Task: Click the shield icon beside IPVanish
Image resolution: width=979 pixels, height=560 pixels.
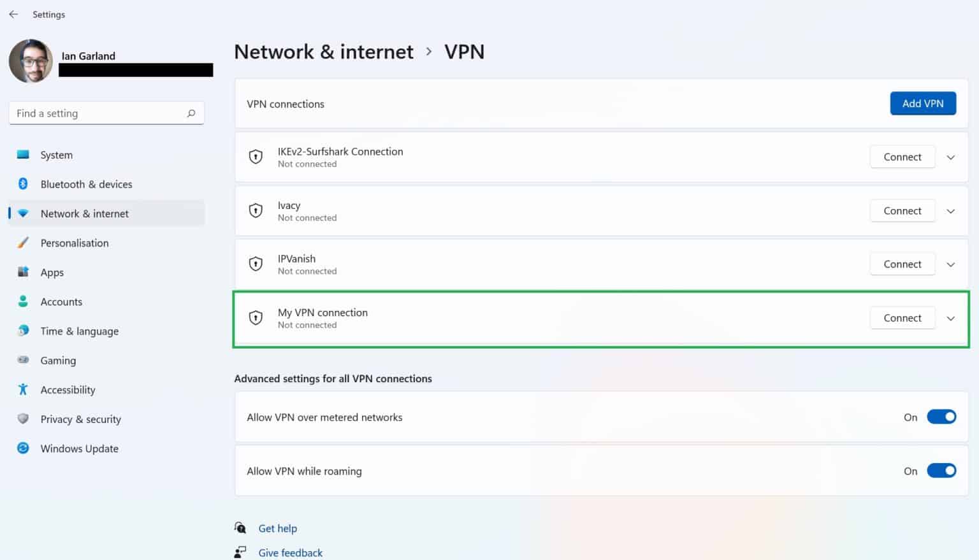Action: click(x=256, y=264)
